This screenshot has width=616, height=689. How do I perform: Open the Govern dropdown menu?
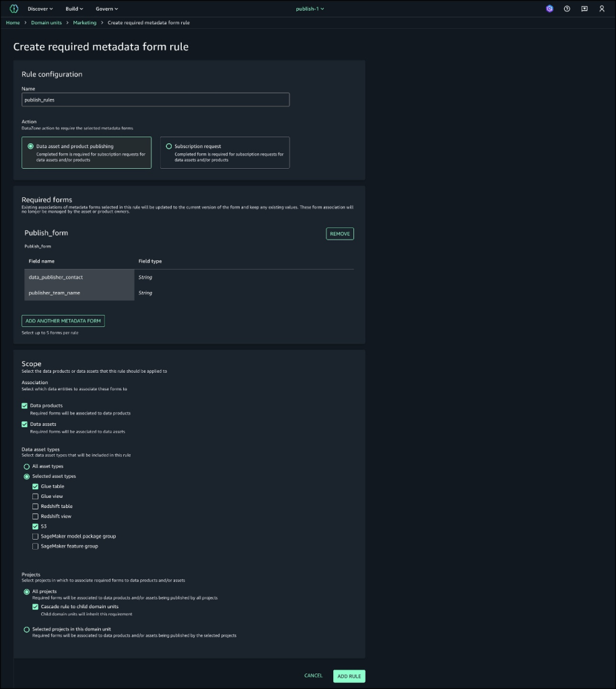(x=106, y=9)
